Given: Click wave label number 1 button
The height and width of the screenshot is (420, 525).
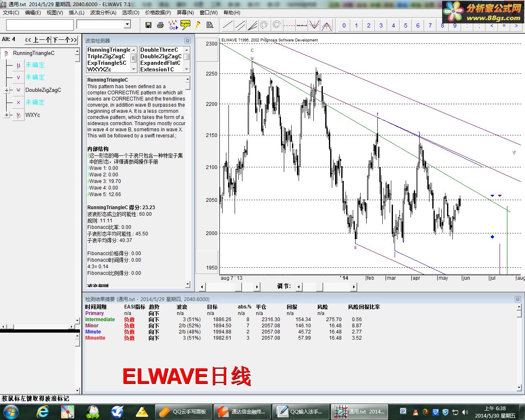Looking at the screenshot, I should [356, 25].
